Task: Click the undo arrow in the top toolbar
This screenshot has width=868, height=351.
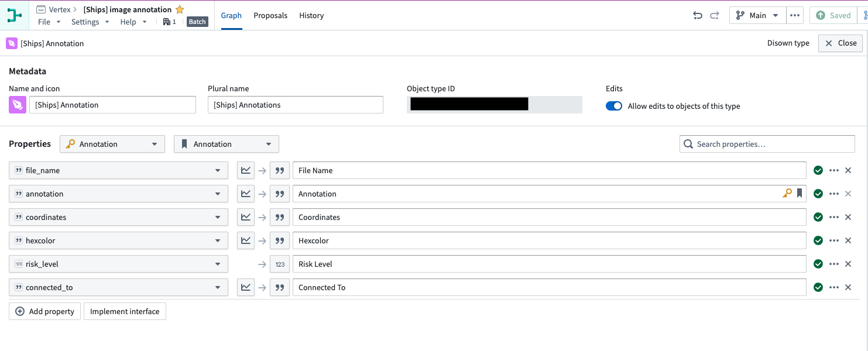Action: coord(697,15)
